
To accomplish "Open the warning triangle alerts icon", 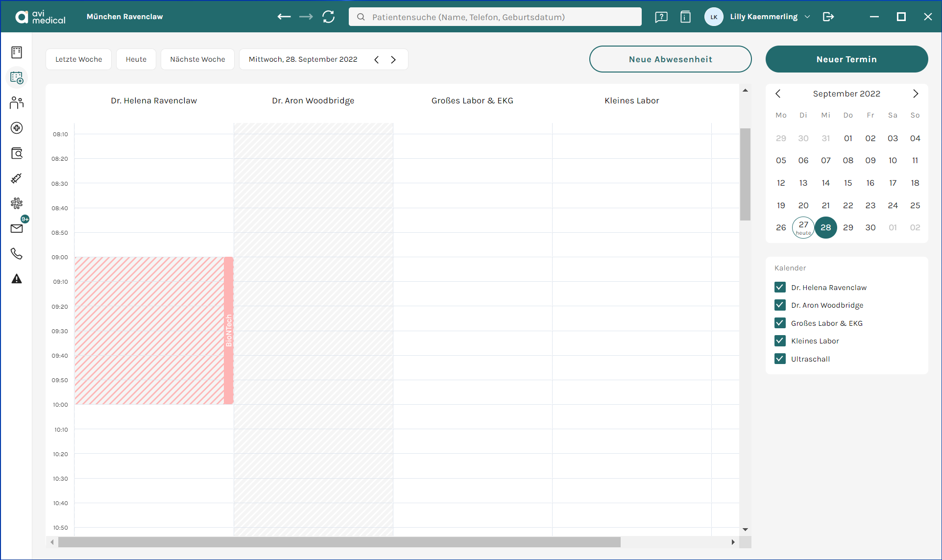I will pyautogui.click(x=17, y=279).
